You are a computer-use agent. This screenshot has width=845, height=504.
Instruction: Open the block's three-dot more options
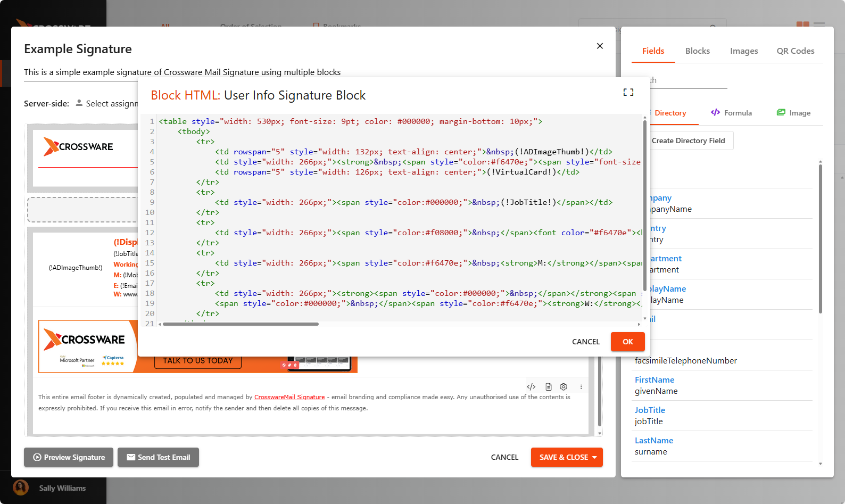coord(581,387)
